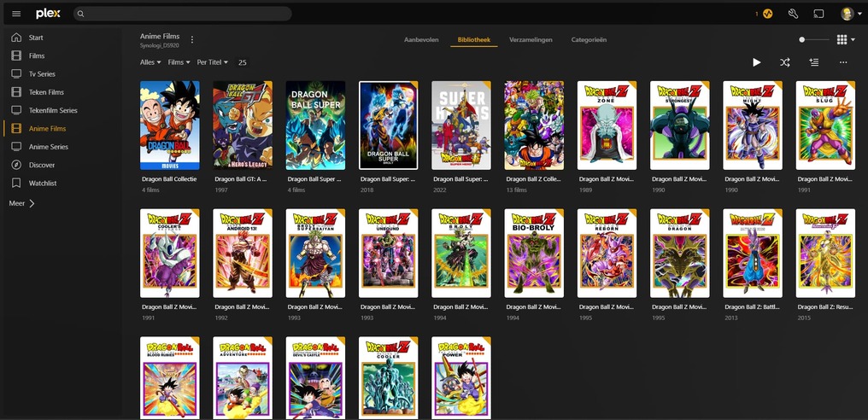The width and height of the screenshot is (868, 420).
Task: Open settings wrench icon
Action: 793,14
